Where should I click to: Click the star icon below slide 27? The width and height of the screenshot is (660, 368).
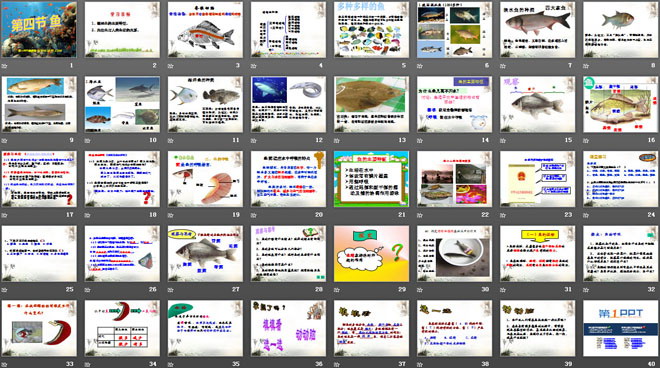[x=170, y=290]
